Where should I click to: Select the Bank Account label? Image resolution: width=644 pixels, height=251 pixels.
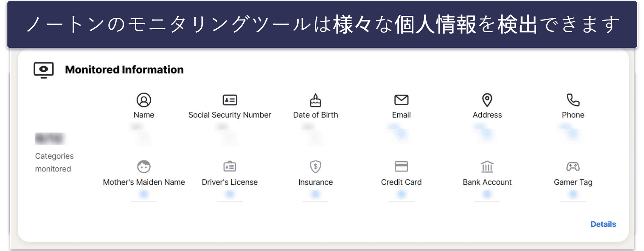(x=487, y=182)
